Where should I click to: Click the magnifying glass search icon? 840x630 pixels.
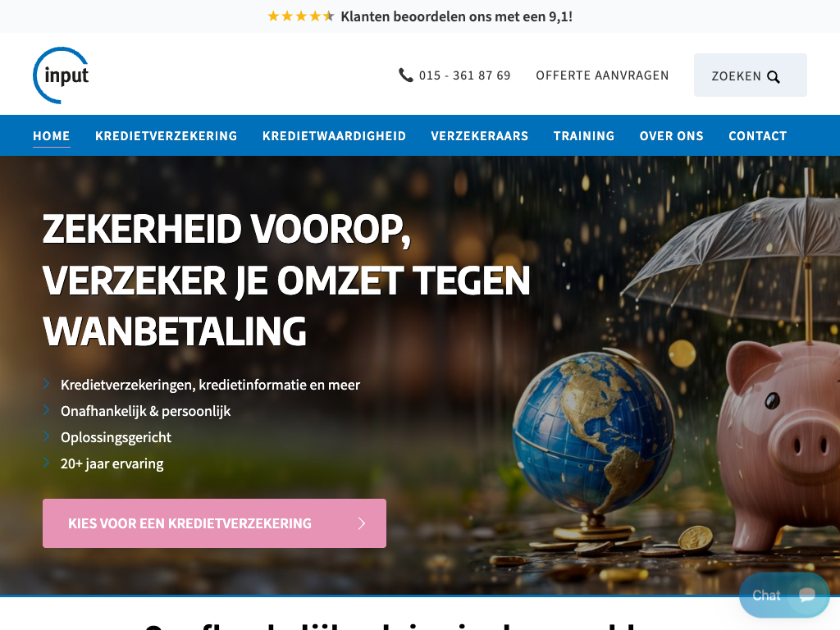point(773,76)
